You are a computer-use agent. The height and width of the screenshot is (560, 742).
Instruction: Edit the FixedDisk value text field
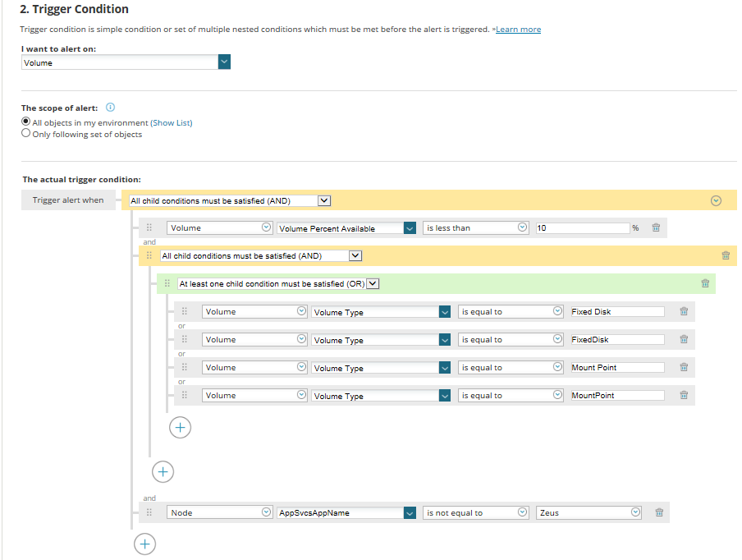[616, 340]
